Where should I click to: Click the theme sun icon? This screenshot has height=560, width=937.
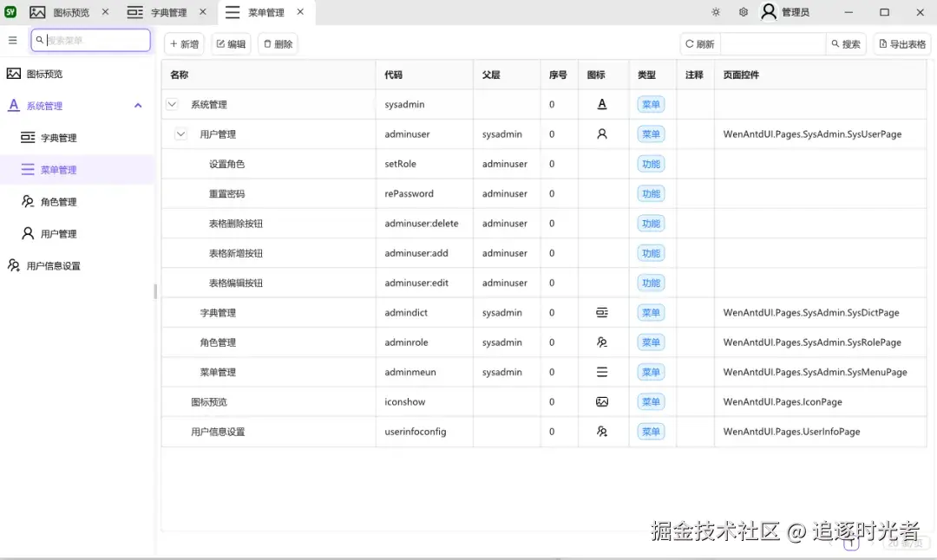pyautogui.click(x=716, y=12)
